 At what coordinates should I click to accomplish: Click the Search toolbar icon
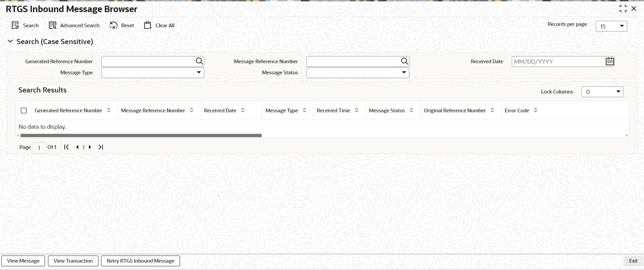15,26
